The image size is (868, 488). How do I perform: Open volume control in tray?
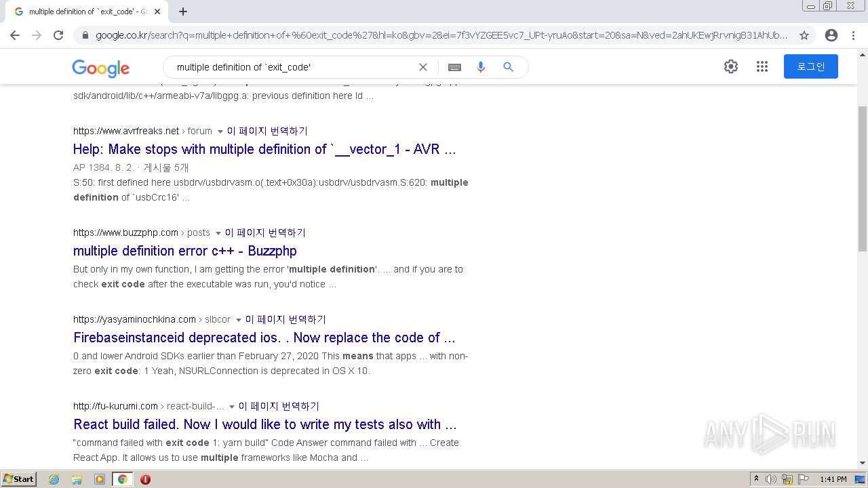tap(771, 479)
